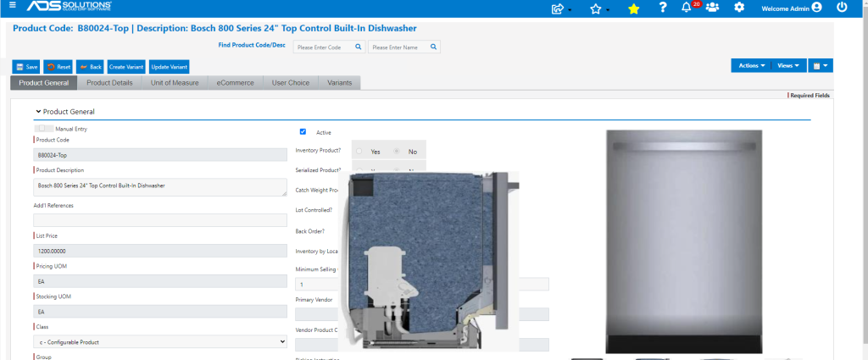Click the Product Description text area

click(160, 187)
